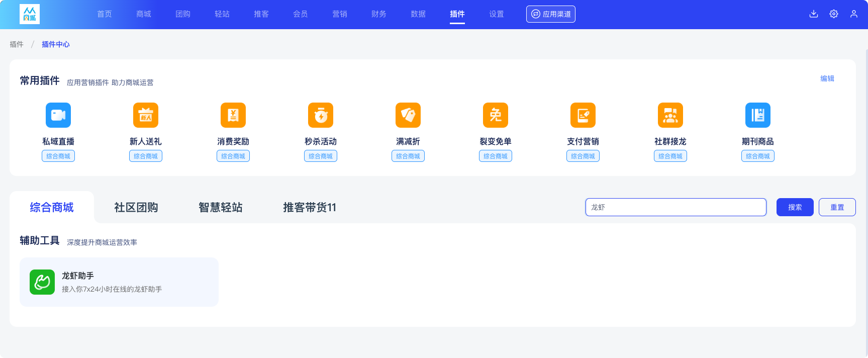Open 会员 in top navigation

point(301,14)
